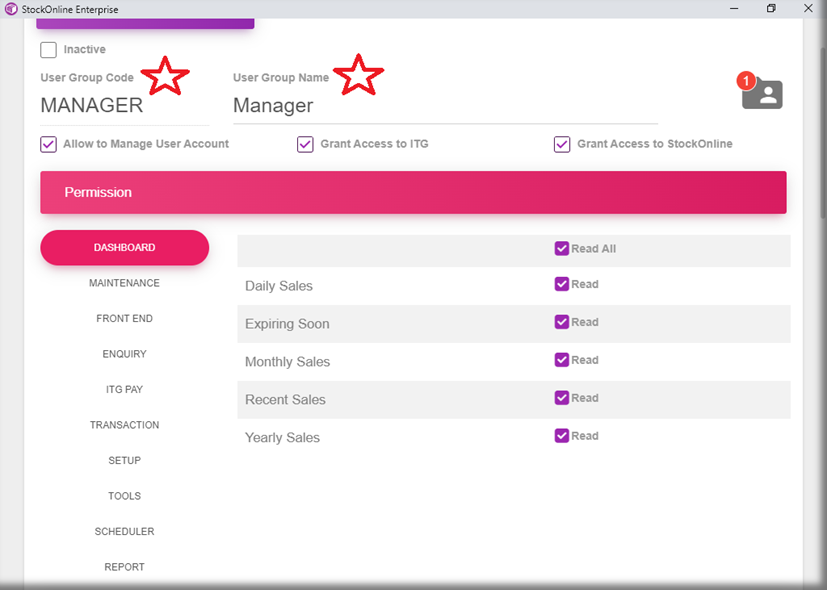The height and width of the screenshot is (590, 827).
Task: Switch to FRONT END permissions
Action: (124, 319)
